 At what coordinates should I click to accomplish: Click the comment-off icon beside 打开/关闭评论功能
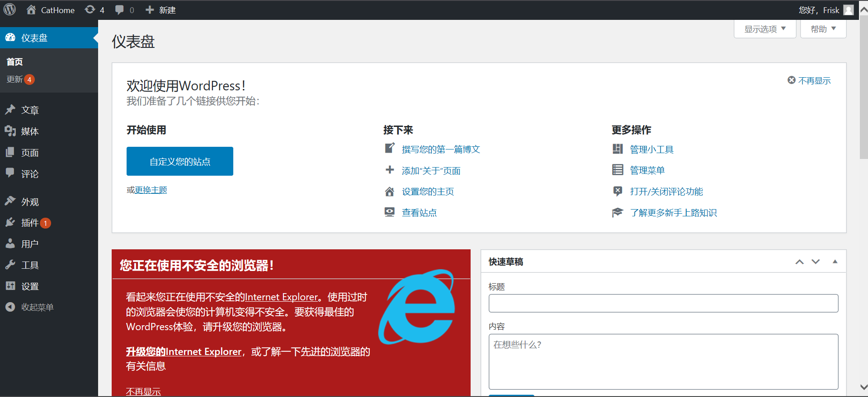coord(618,191)
